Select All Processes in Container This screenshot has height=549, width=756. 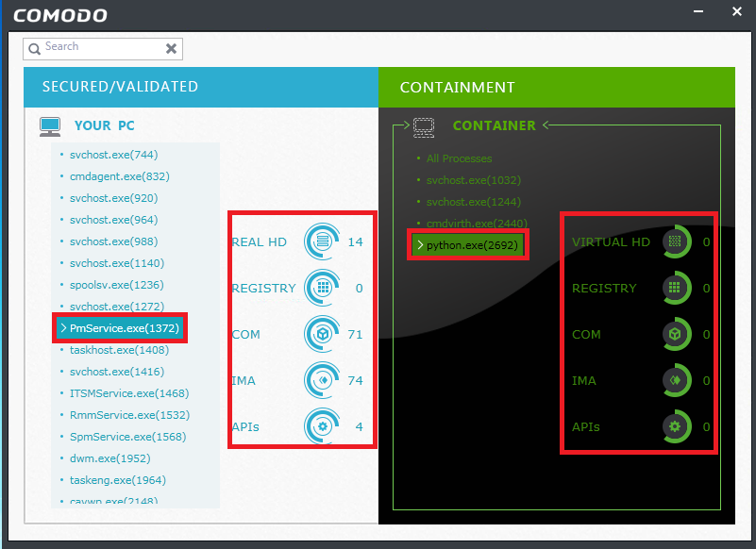tap(459, 158)
